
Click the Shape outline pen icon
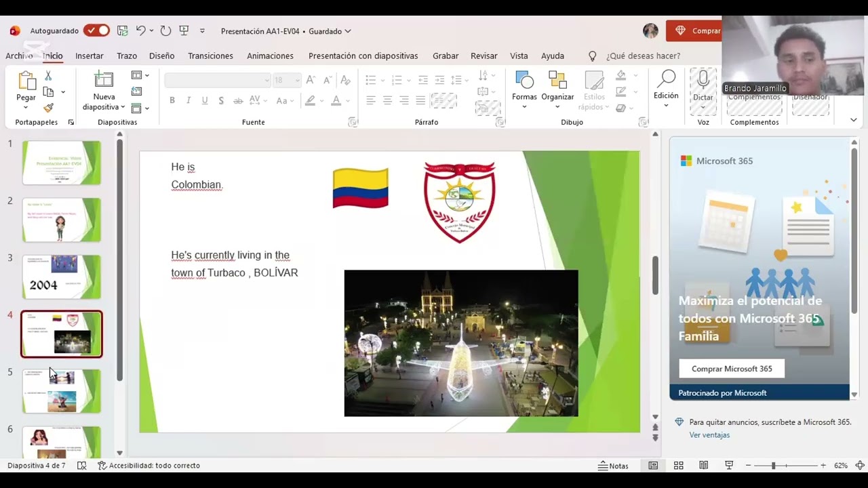(620, 92)
